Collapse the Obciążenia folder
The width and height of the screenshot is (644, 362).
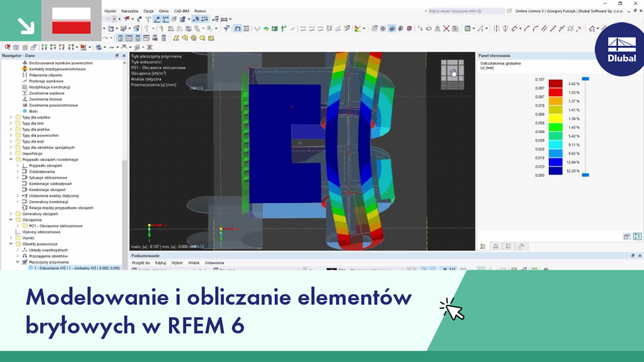click(11, 220)
